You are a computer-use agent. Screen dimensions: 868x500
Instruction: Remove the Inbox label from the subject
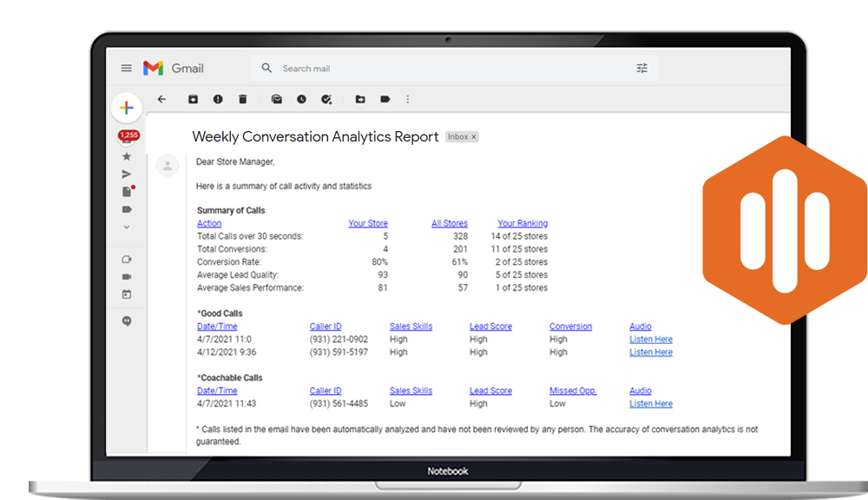point(473,136)
